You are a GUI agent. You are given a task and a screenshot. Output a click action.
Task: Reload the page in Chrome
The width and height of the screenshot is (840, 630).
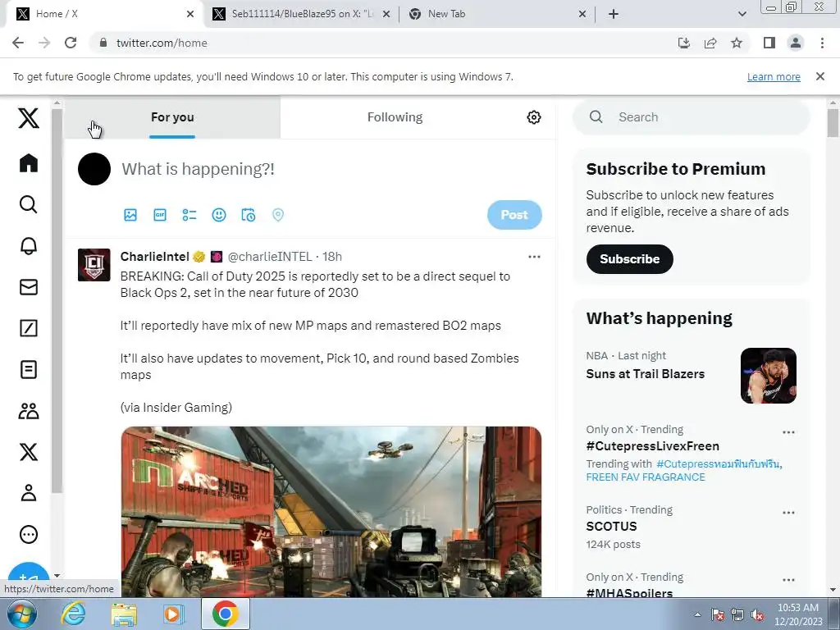point(71,43)
